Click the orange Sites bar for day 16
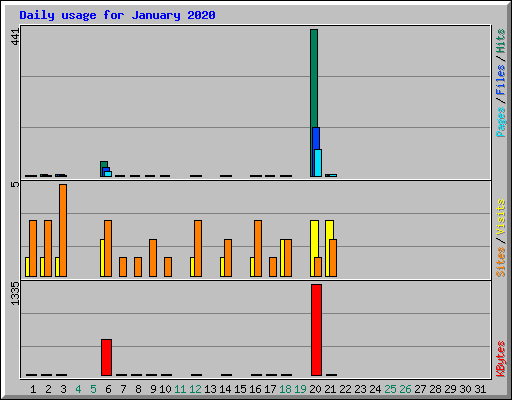This screenshot has height=400, width=512. pyautogui.click(x=258, y=248)
